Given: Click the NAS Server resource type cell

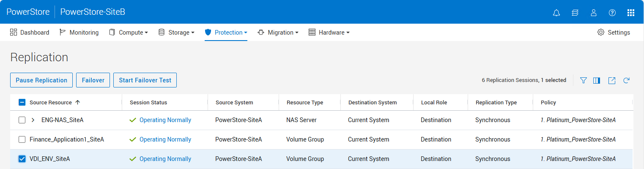Looking at the screenshot, I should 301,120.
